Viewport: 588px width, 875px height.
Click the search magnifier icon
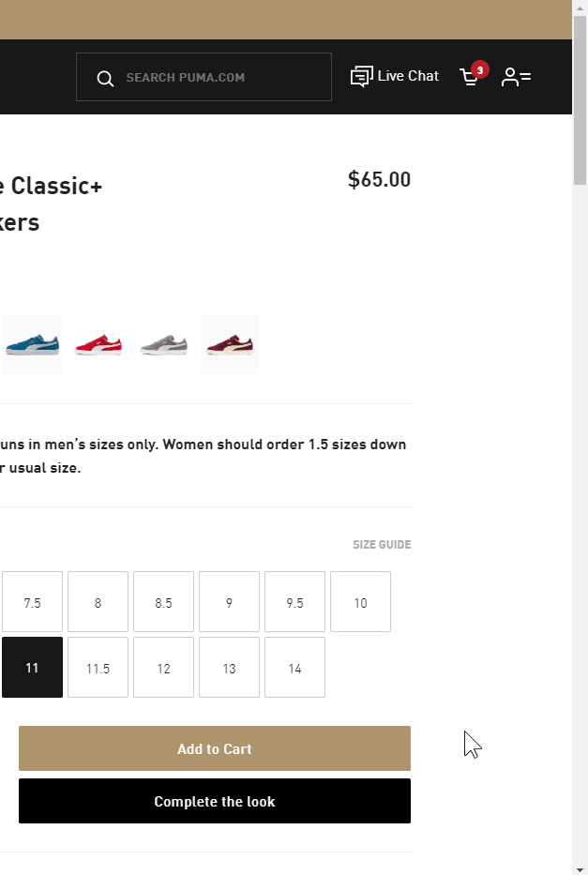[105, 77]
